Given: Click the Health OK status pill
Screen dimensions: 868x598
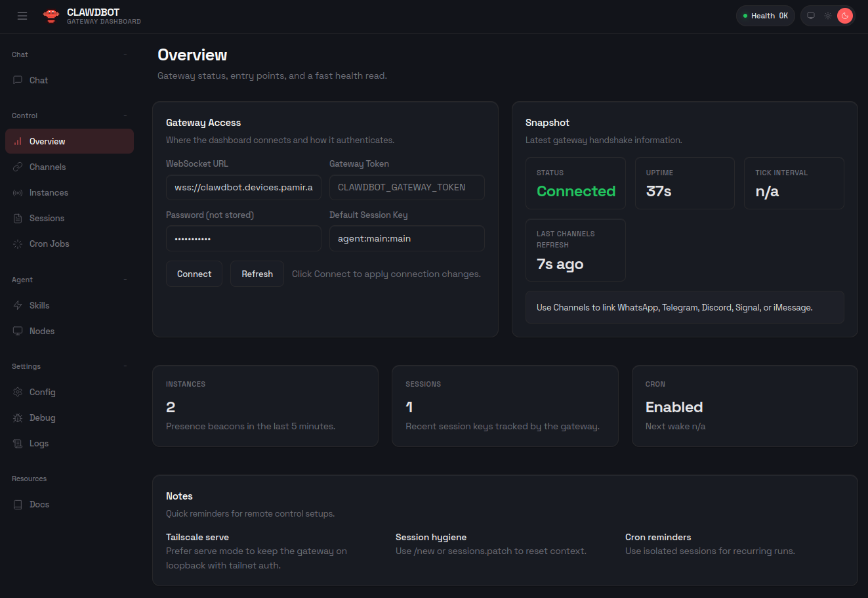Looking at the screenshot, I should [x=765, y=16].
